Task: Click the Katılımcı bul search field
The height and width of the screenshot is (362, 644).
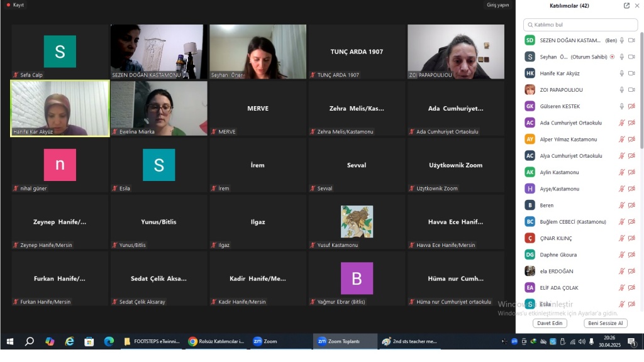Action: pos(580,25)
